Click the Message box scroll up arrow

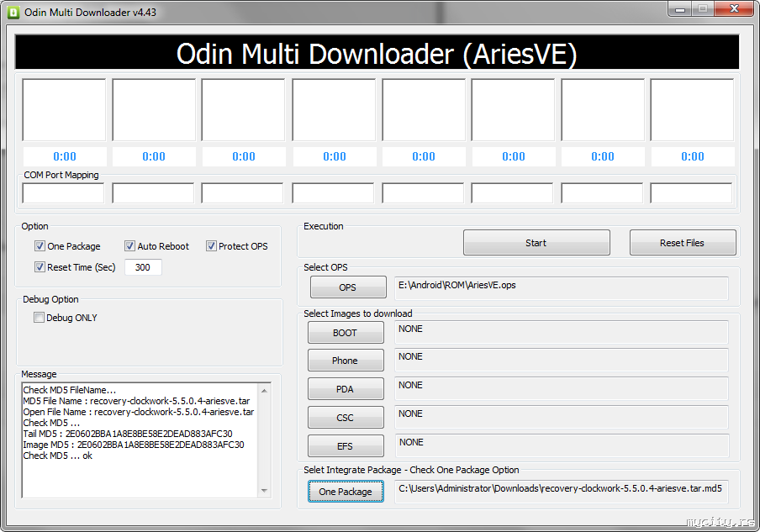(x=264, y=391)
